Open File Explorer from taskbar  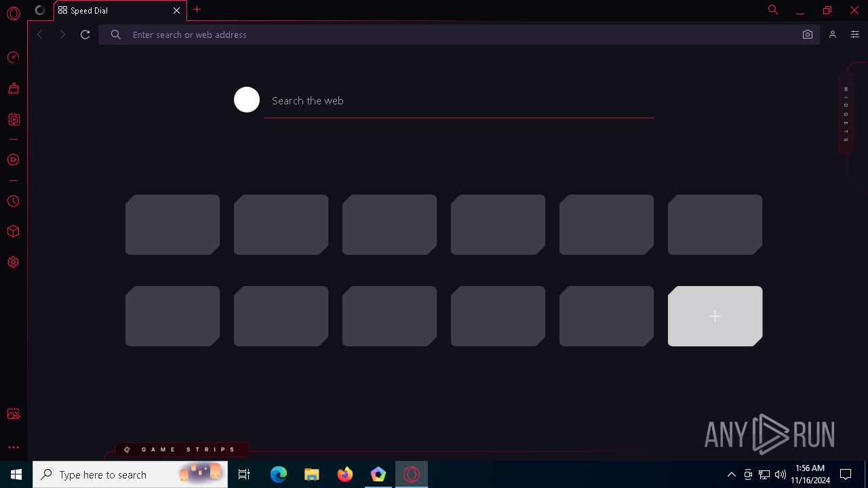(311, 474)
